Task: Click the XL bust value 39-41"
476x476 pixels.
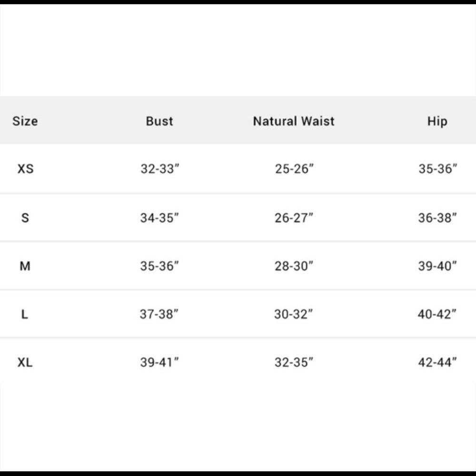Action: click(159, 362)
